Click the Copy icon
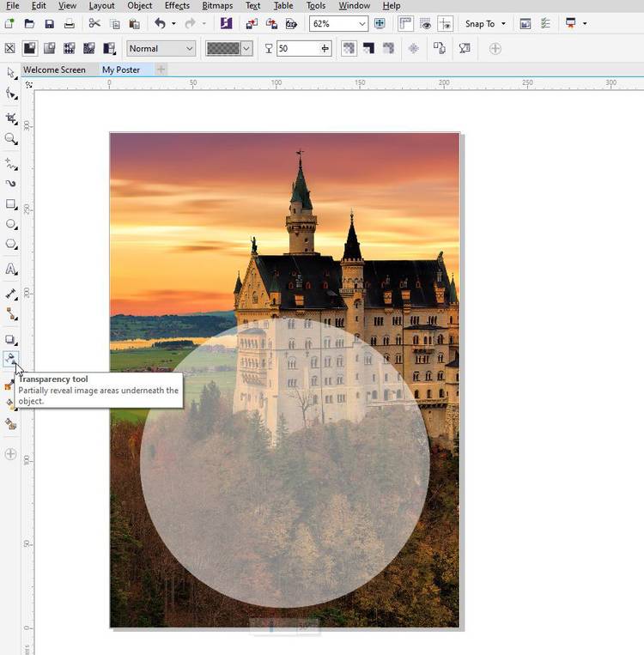644x655 pixels. coord(114,24)
